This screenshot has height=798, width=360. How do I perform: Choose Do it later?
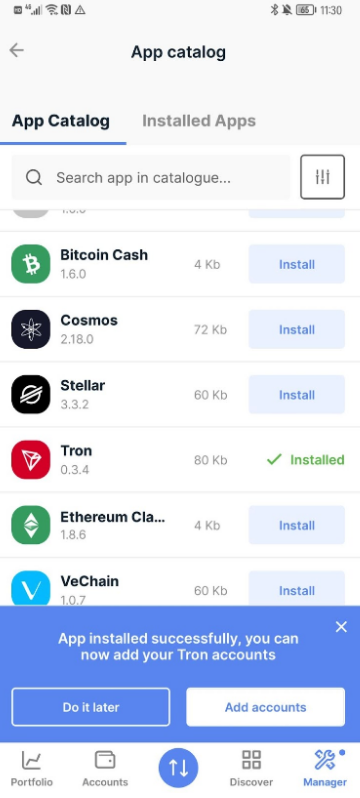pos(91,707)
